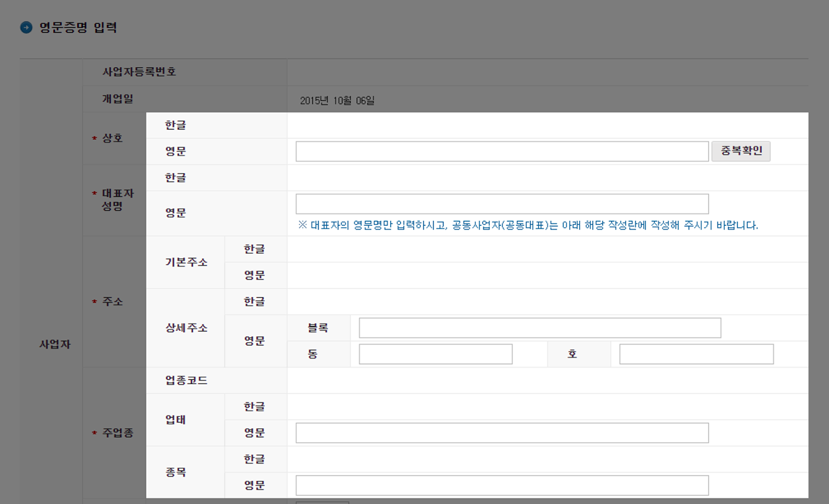Click the 상세주소 label
The width and height of the screenshot is (829, 504).
[187, 328]
